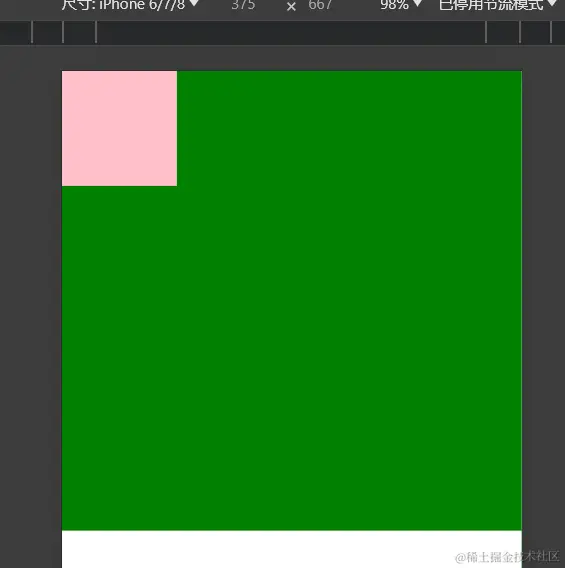565x568 pixels.
Task: Click the × between width and height fields
Action: [x=291, y=7]
